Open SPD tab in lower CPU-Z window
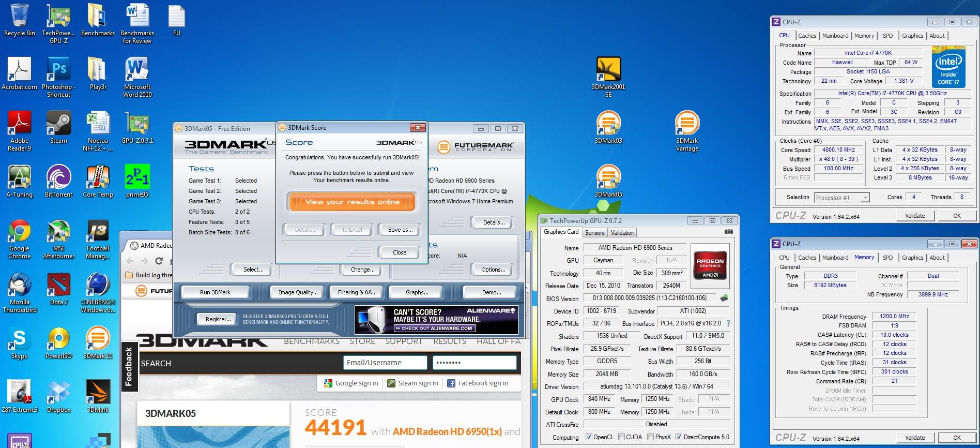This screenshot has height=448, width=980. coord(887,258)
